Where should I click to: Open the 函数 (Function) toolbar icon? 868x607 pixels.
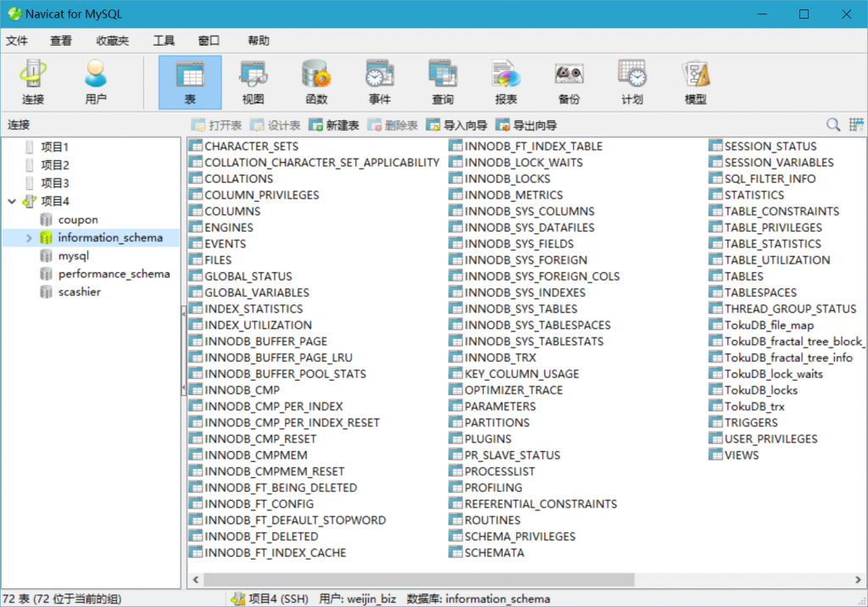coord(316,82)
